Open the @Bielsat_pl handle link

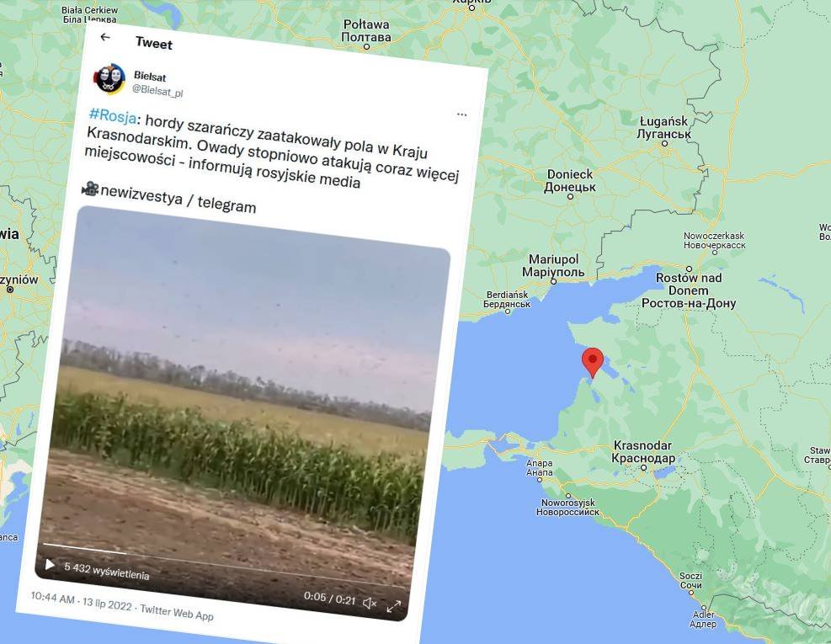pos(157,91)
